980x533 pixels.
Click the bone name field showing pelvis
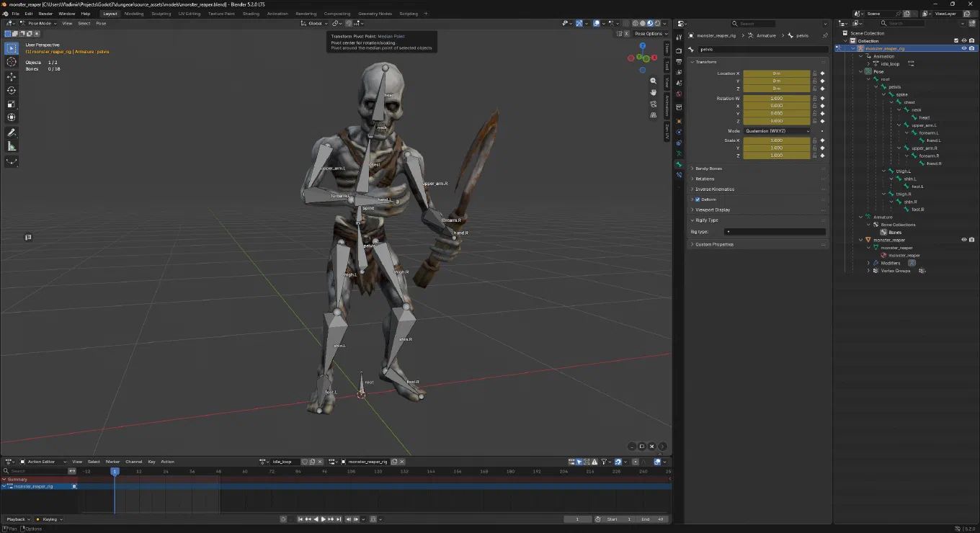[762, 50]
